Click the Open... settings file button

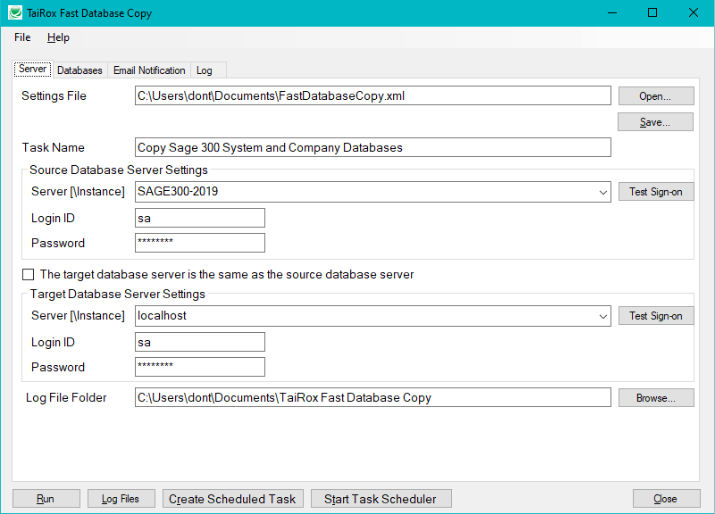(656, 96)
